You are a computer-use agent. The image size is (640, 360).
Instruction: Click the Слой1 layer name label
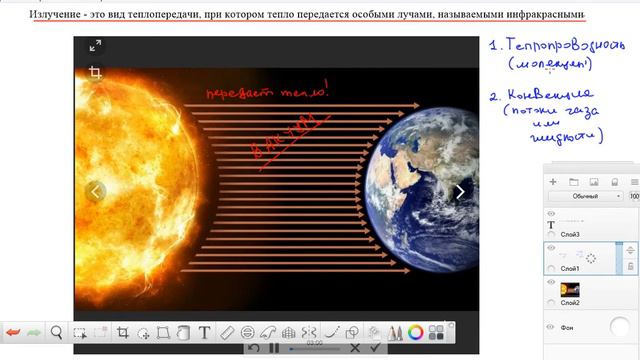click(x=570, y=269)
